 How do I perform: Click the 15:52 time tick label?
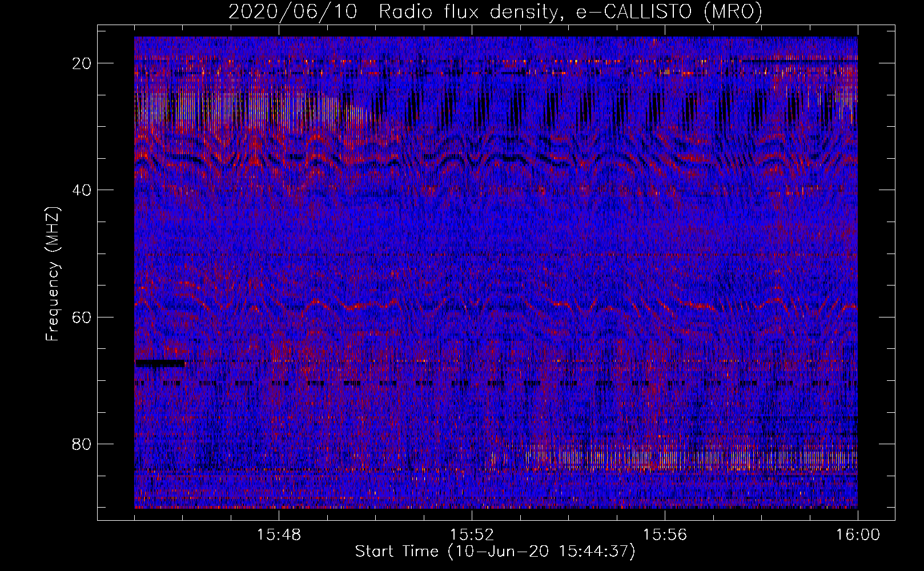click(x=472, y=535)
